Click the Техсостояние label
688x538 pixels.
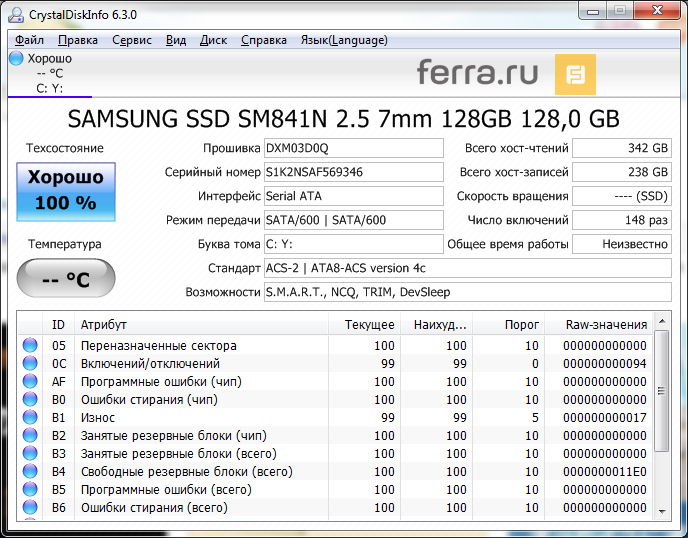point(65,148)
